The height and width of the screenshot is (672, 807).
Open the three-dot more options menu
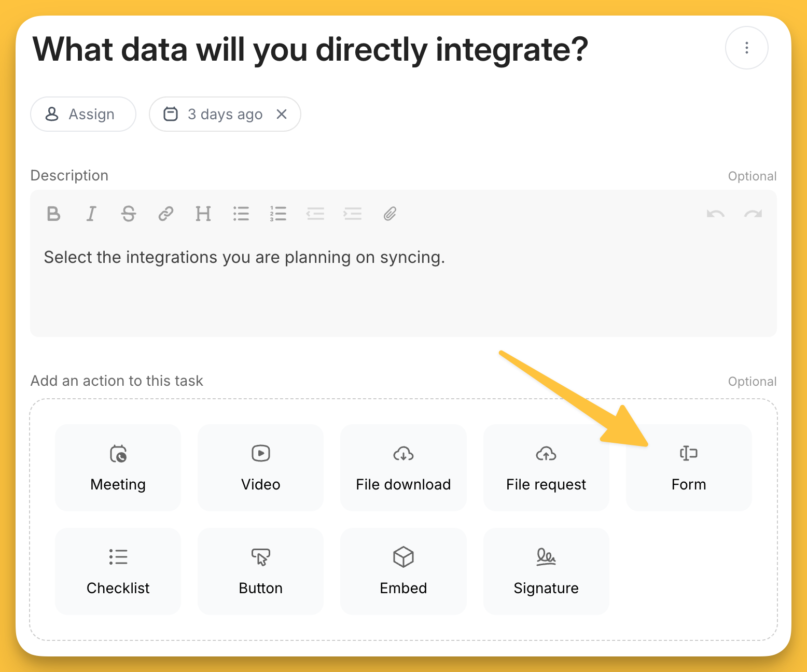coord(746,48)
